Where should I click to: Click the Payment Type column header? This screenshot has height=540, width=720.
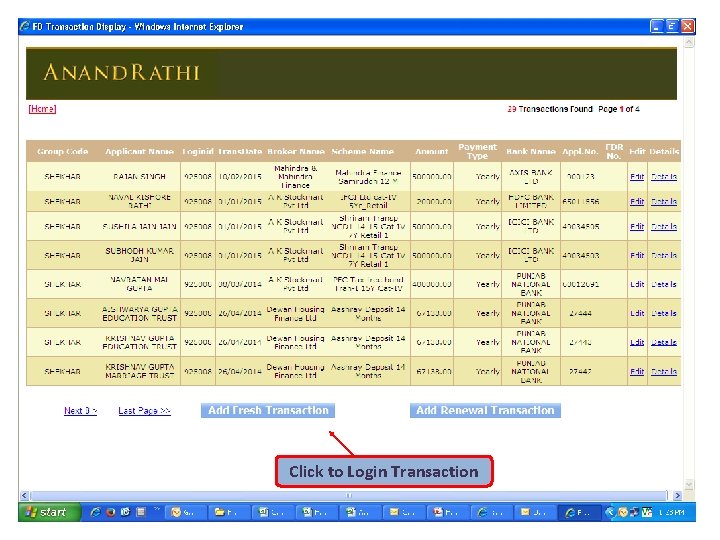478,151
